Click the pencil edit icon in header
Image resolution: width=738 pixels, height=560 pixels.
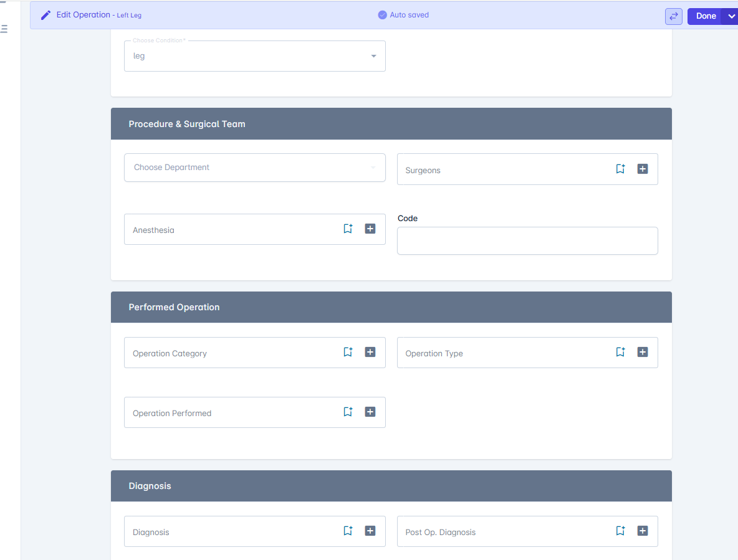[x=46, y=16]
